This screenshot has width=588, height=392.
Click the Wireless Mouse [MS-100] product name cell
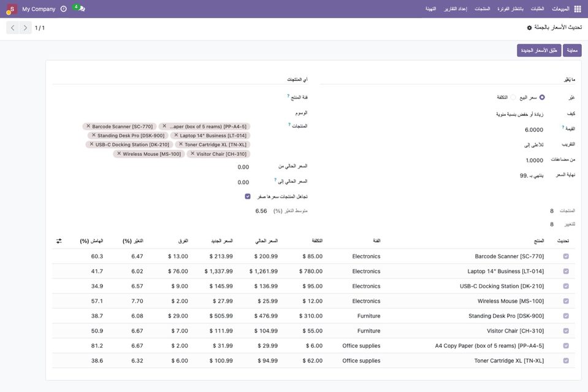point(510,301)
